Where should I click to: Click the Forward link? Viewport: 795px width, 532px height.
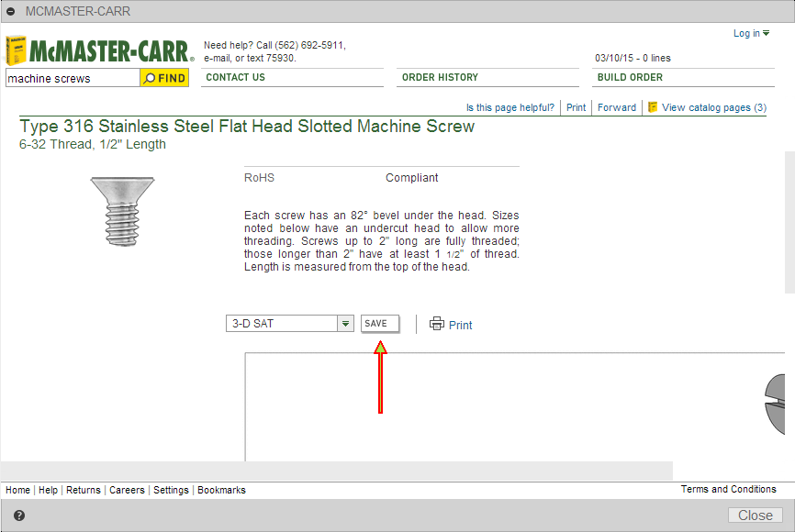coord(616,107)
